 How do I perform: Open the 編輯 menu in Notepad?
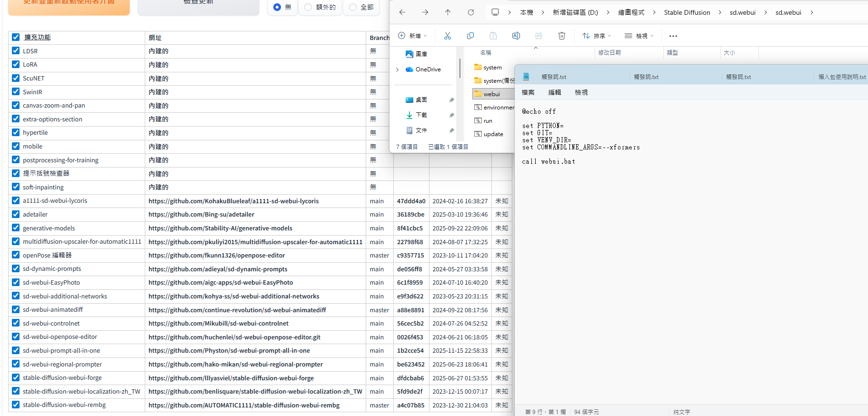pyautogui.click(x=555, y=92)
